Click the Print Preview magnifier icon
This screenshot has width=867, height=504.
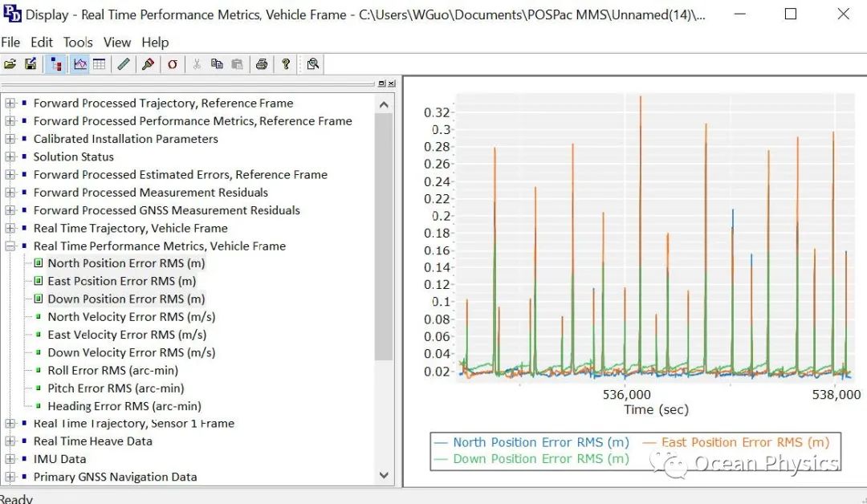point(312,64)
